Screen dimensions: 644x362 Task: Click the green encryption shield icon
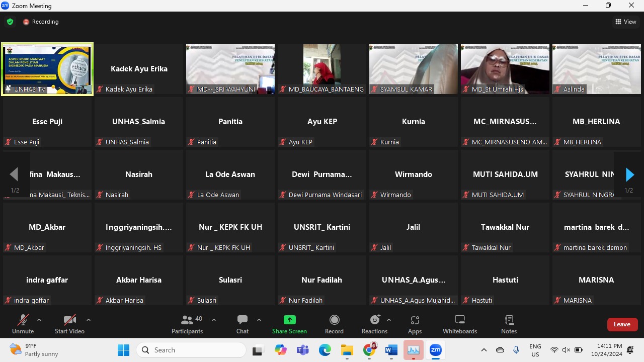pyautogui.click(x=10, y=22)
